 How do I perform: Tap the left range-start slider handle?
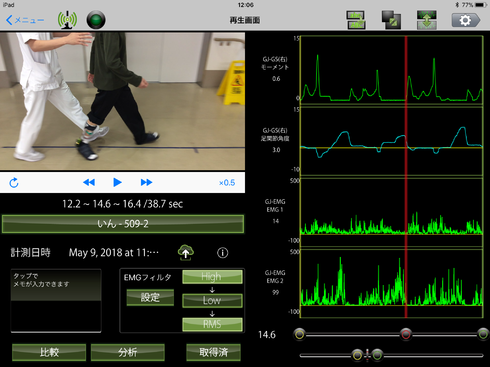pos(300,334)
